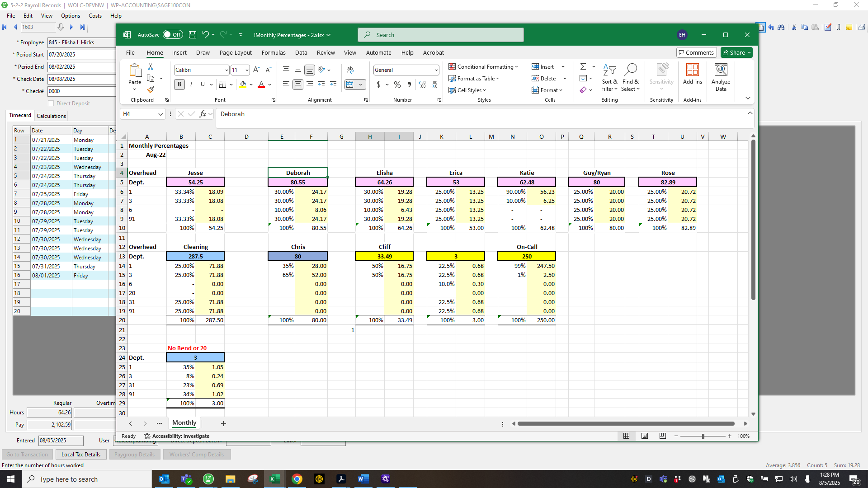The width and height of the screenshot is (868, 488).
Task: Toggle AutoSave switch on
Action: click(x=173, y=35)
